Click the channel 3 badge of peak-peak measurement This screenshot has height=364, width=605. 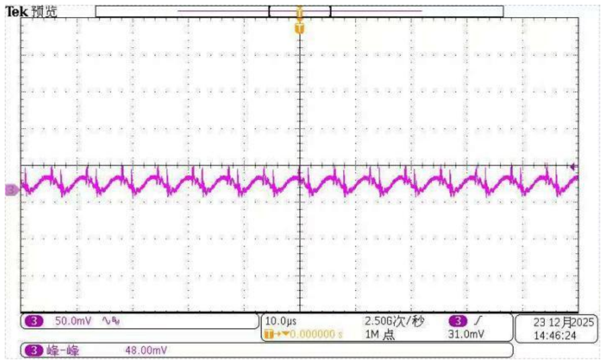[34, 350]
